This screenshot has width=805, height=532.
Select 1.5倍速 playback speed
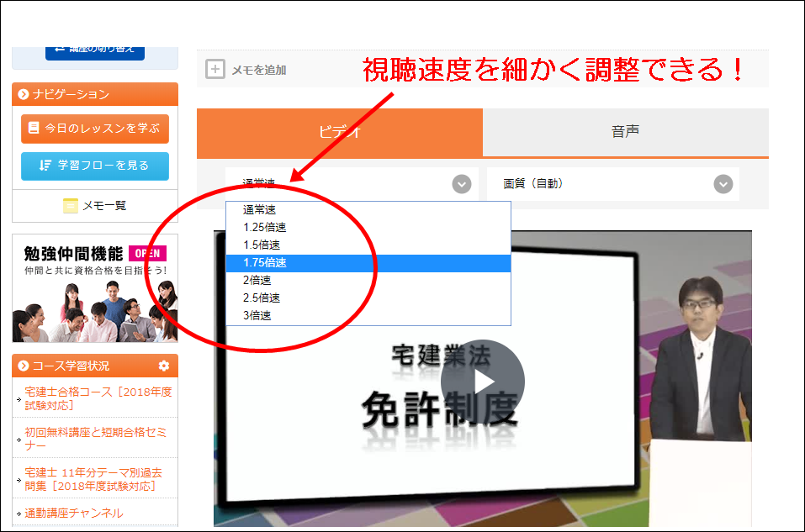click(368, 245)
